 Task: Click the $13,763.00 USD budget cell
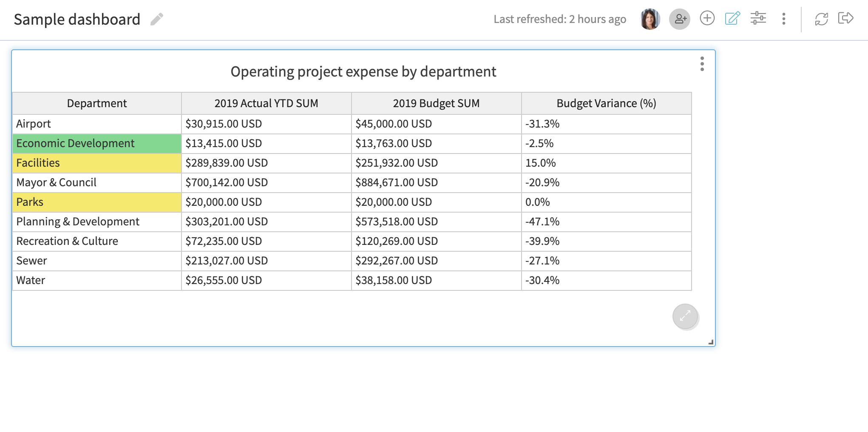437,143
